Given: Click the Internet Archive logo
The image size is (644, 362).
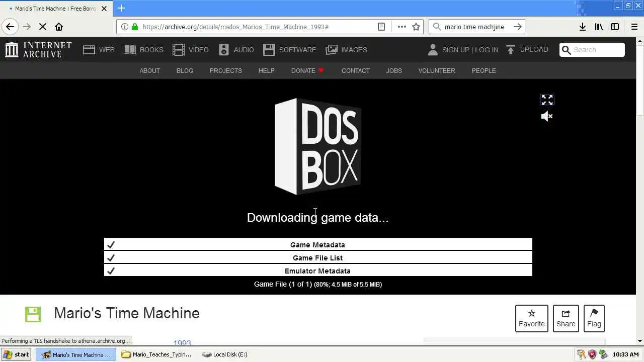Looking at the screenshot, I should [38, 50].
